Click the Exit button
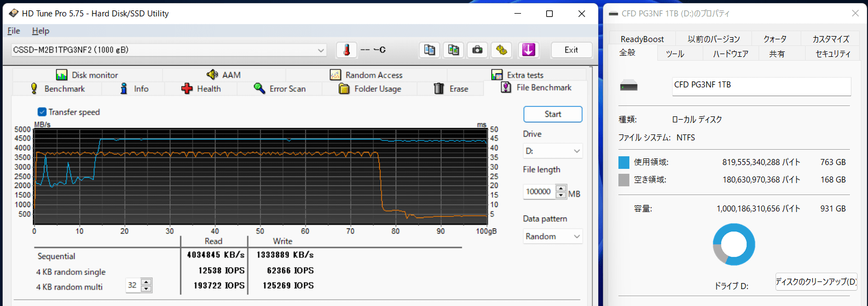Image resolution: width=868 pixels, height=306 pixels. (x=571, y=50)
